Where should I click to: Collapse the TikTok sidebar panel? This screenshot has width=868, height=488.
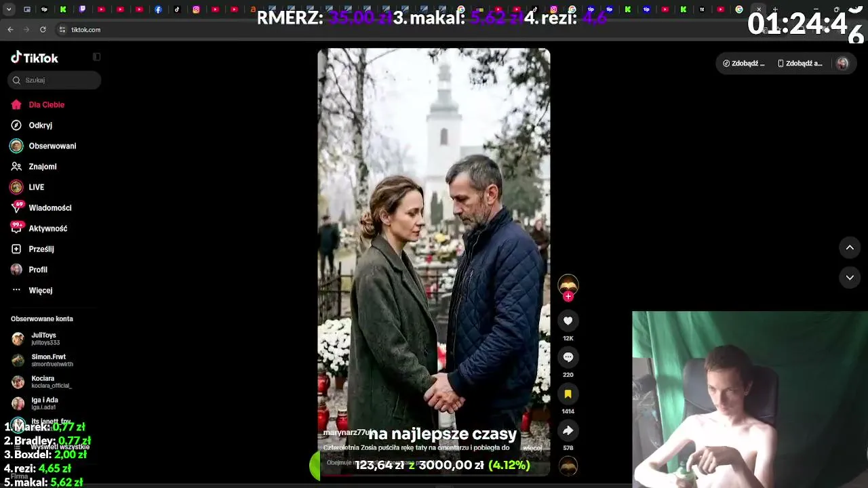click(x=96, y=57)
